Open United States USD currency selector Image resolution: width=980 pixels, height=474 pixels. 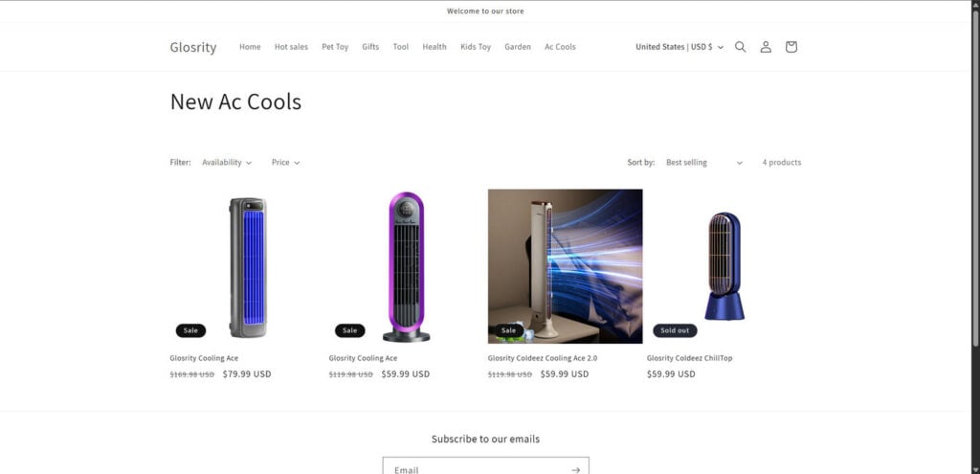click(679, 47)
